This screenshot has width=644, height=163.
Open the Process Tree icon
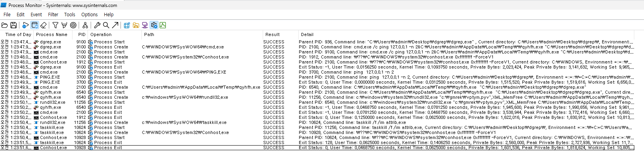(85, 25)
